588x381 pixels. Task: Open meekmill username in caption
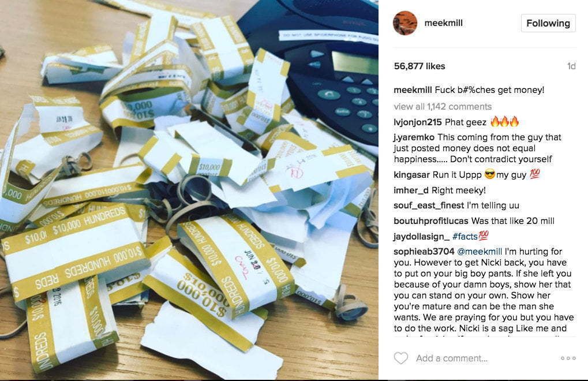[x=413, y=90]
